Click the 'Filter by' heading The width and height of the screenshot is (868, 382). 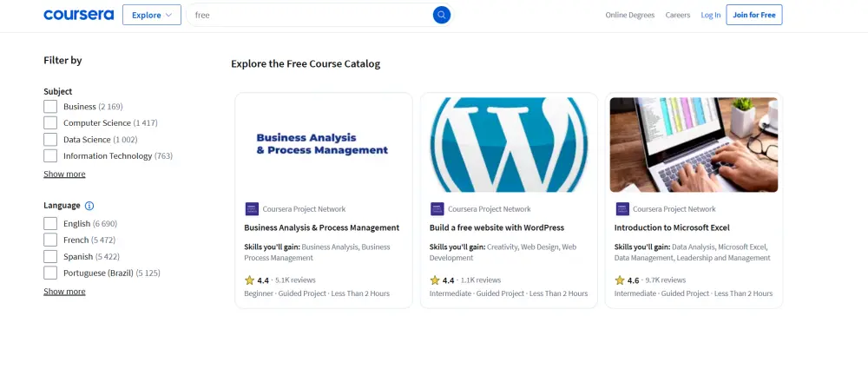(62, 60)
